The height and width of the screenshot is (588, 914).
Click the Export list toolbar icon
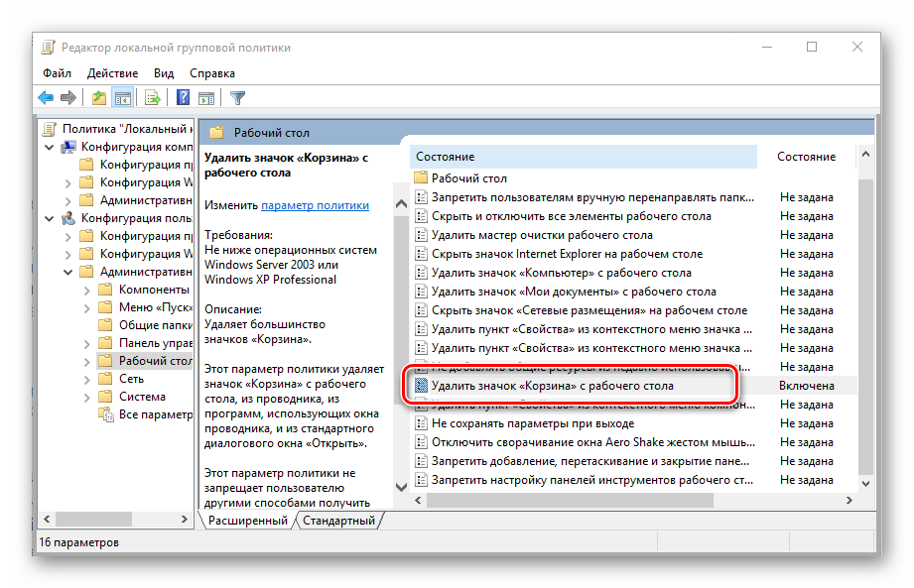[x=153, y=97]
